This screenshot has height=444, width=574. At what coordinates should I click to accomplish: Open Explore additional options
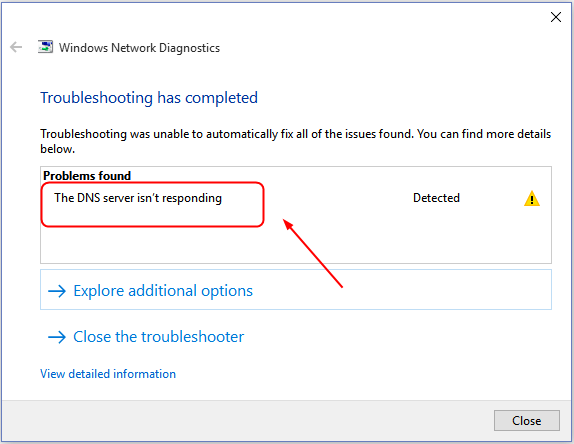[296, 290]
